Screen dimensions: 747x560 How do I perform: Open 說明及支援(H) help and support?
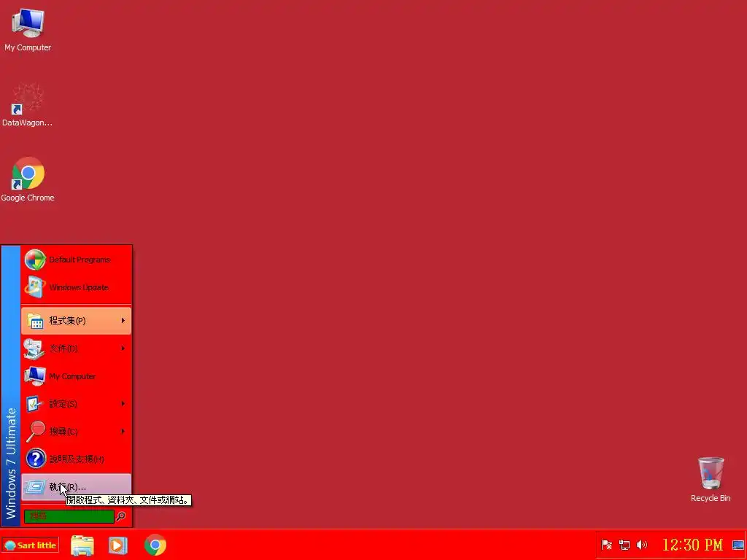pos(76,459)
